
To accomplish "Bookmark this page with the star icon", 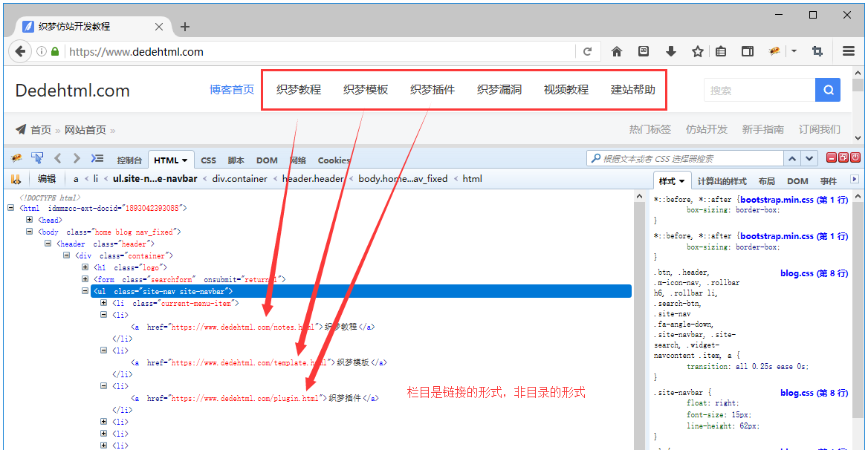I will click(697, 51).
